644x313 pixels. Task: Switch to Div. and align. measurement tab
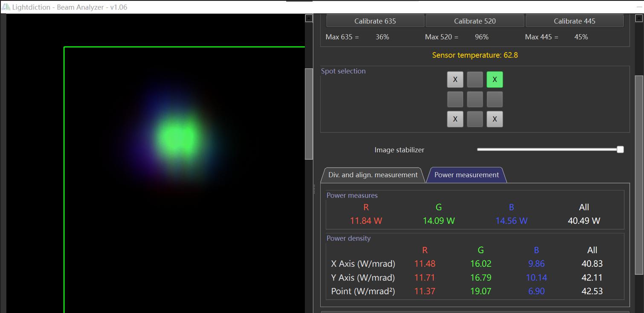(373, 175)
